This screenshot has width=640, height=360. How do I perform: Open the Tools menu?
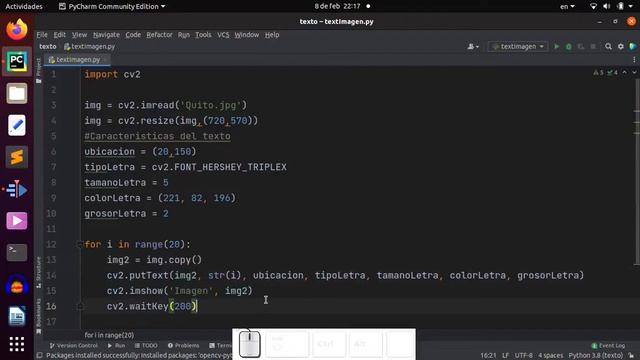[x=203, y=35]
